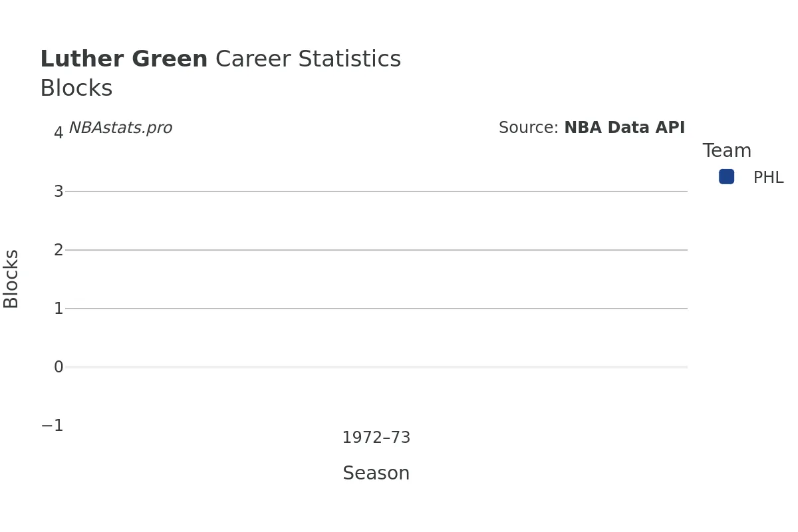The height and width of the screenshot is (532, 798).
Task: Click the horizontal gridline at value 3
Action: tap(376, 192)
